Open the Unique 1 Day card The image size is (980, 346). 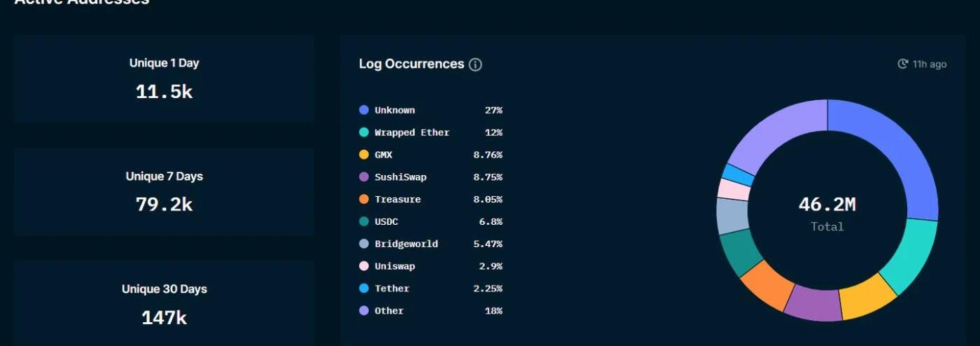(164, 79)
